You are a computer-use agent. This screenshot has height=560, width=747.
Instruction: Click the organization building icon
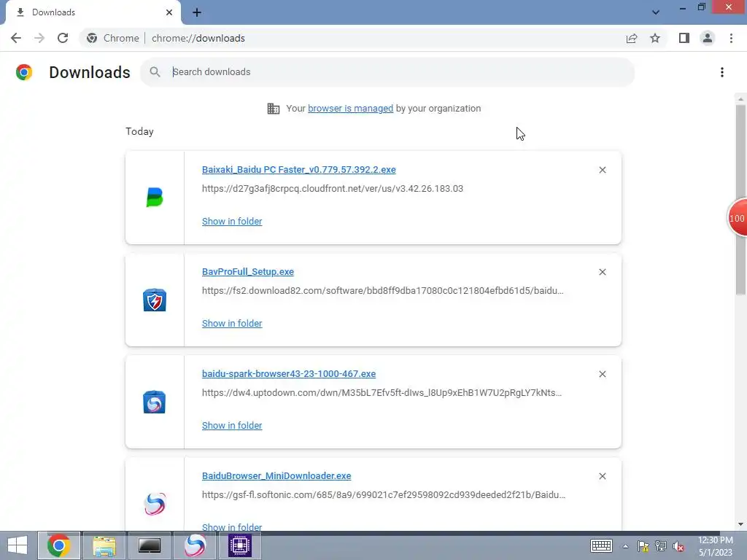274,109
